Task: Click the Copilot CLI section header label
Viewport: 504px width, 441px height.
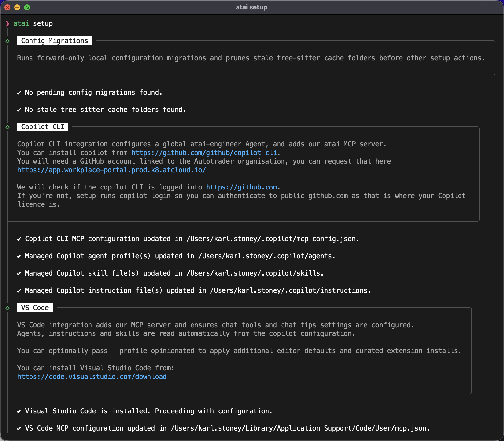Action: 43,127
